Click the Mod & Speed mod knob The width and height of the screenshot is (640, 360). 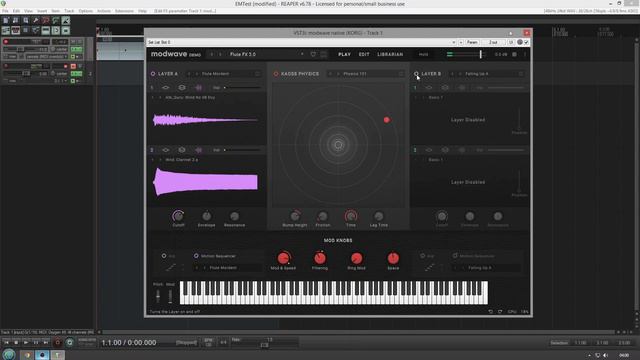[283, 258]
